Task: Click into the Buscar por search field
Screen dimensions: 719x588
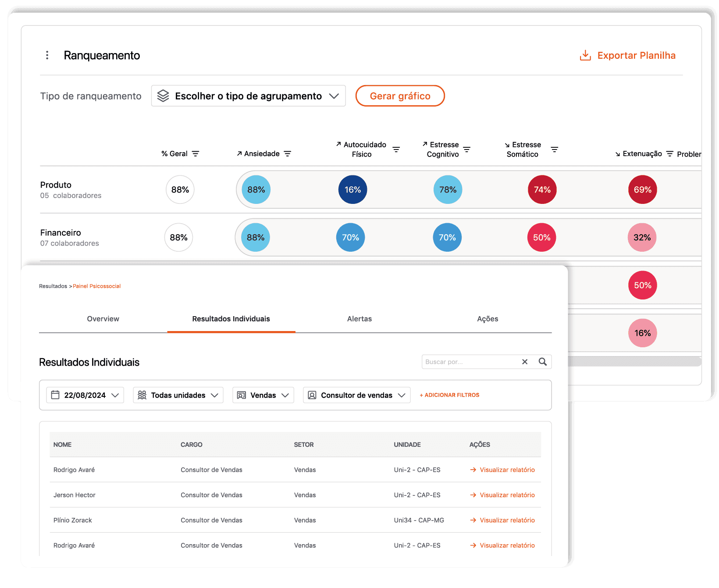Action: (x=469, y=362)
